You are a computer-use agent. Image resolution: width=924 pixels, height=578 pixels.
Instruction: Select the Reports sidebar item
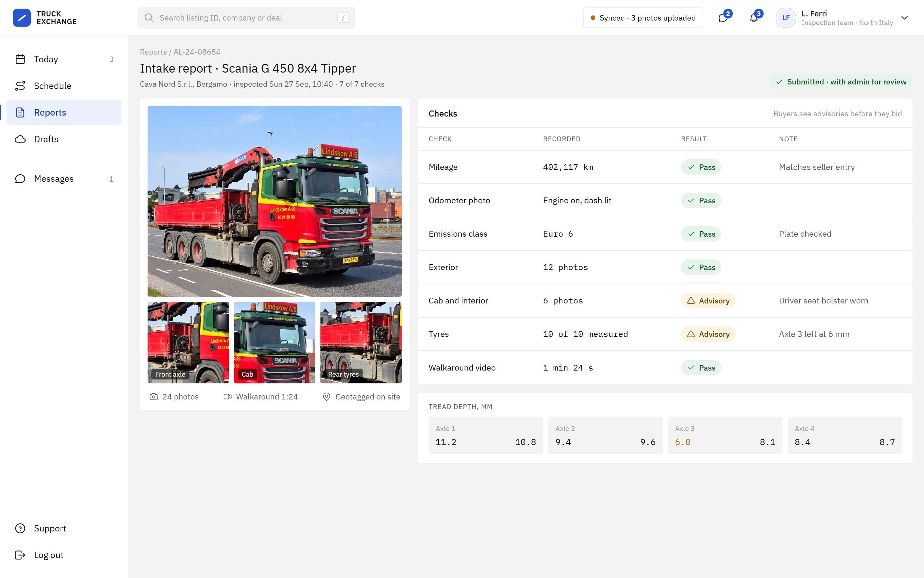tap(64, 112)
